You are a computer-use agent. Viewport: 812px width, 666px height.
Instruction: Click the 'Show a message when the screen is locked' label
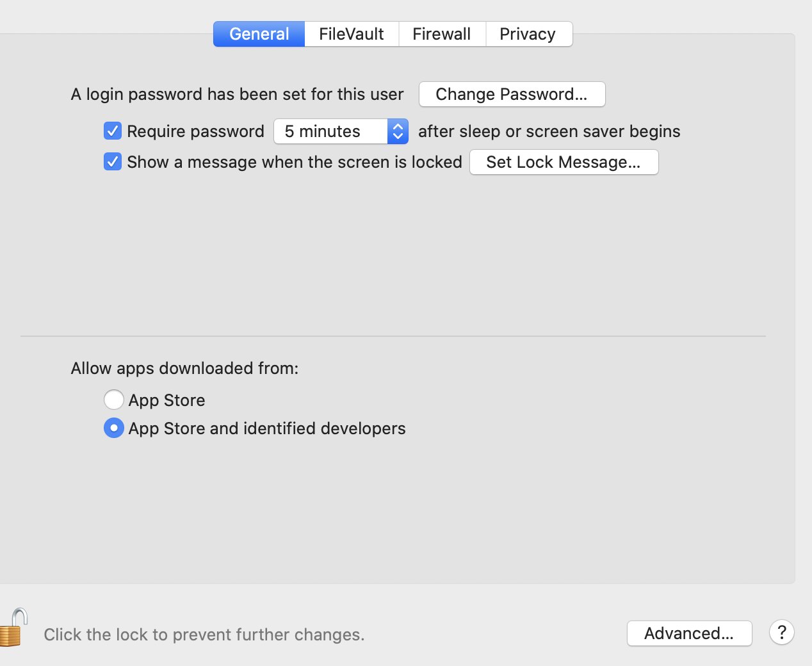pyautogui.click(x=294, y=162)
